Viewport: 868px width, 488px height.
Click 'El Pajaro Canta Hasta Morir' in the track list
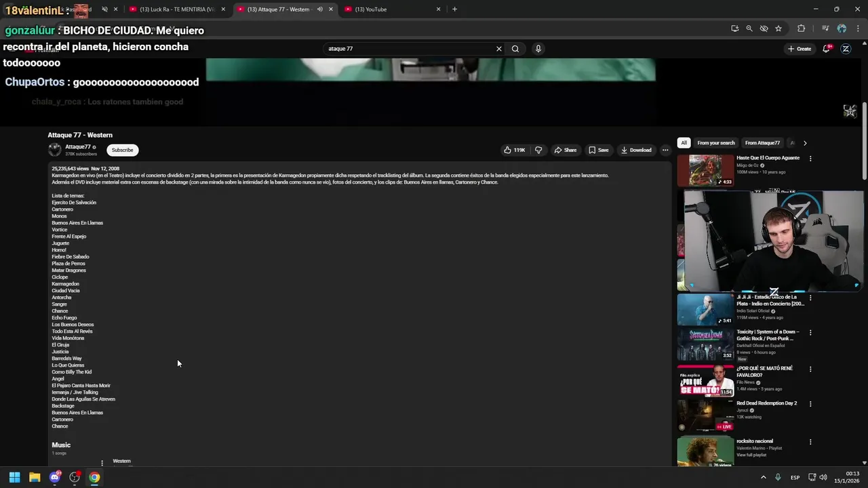click(x=81, y=386)
